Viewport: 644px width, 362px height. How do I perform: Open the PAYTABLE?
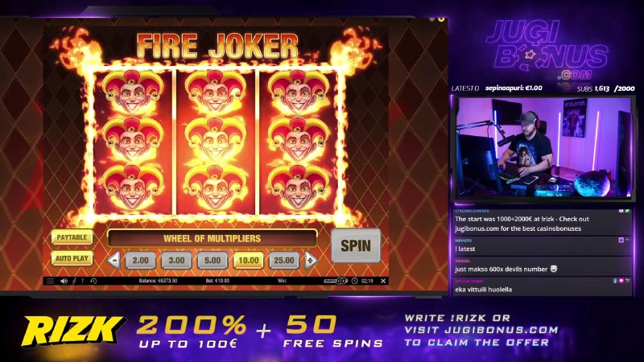(72, 237)
